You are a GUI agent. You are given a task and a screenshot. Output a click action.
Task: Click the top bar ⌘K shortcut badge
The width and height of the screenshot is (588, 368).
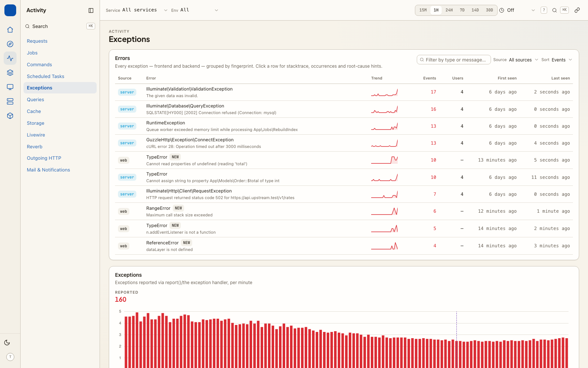pos(564,10)
